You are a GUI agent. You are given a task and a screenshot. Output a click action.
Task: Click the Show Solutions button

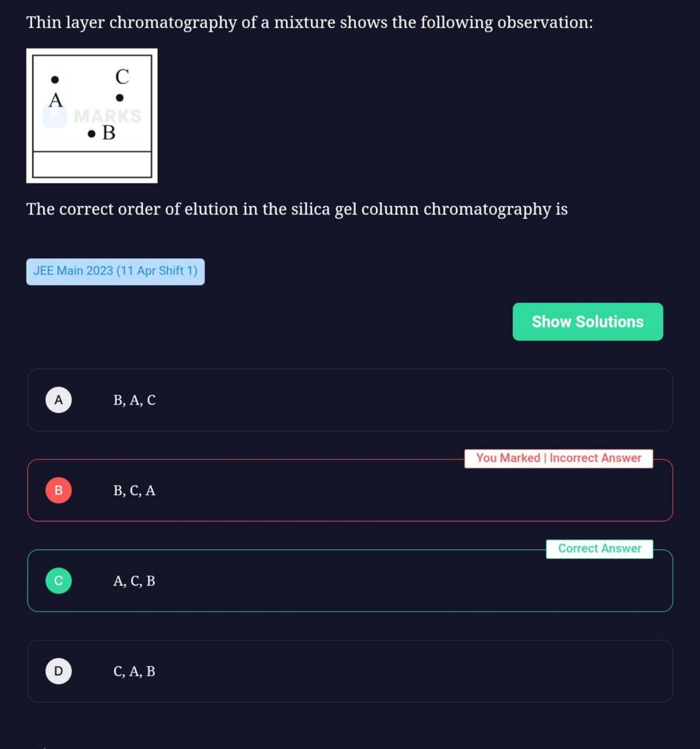tap(587, 321)
